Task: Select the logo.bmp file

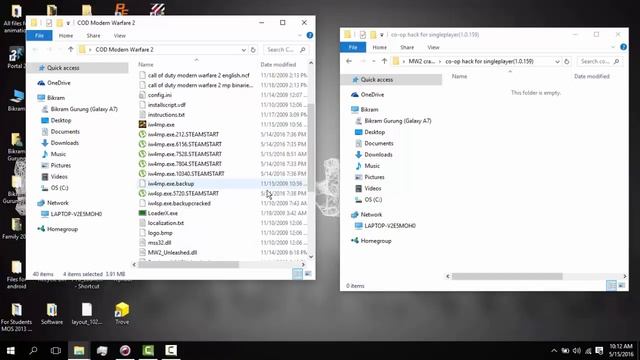Action: (160, 233)
